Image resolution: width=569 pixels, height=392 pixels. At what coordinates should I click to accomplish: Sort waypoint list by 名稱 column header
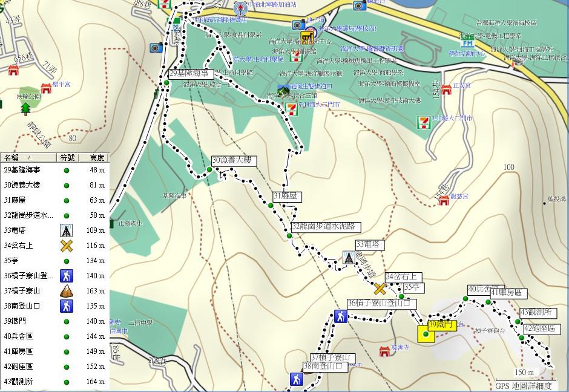click(x=28, y=158)
